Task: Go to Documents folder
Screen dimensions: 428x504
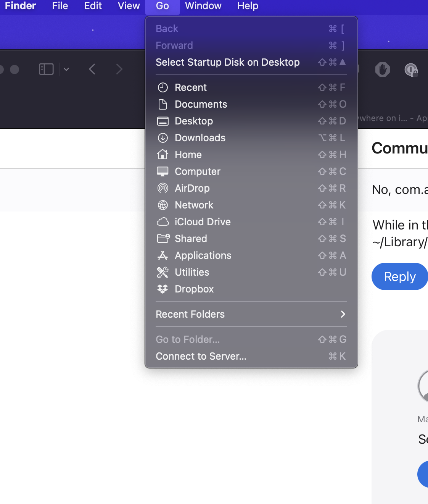Action: click(x=251, y=104)
